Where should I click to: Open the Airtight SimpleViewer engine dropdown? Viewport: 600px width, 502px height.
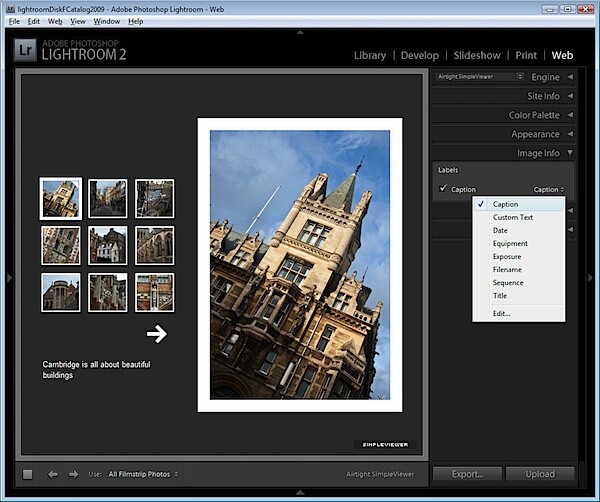[x=479, y=77]
